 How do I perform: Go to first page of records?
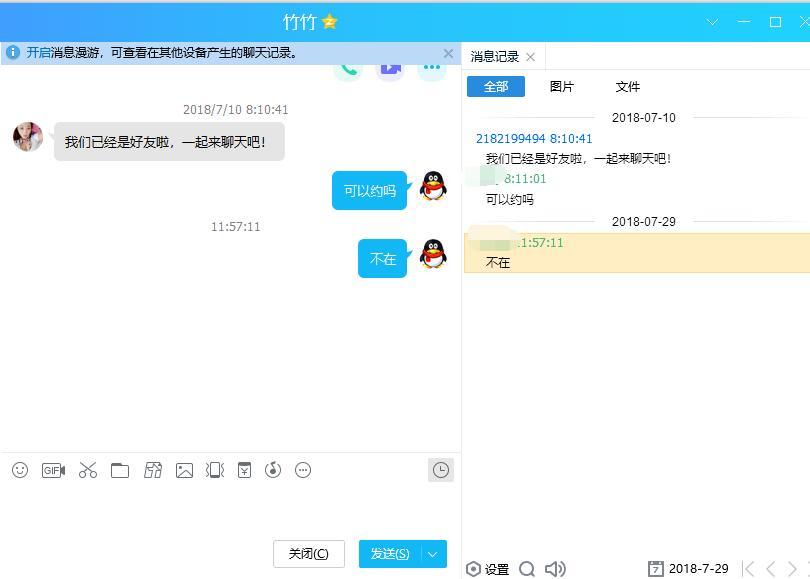coord(748,569)
